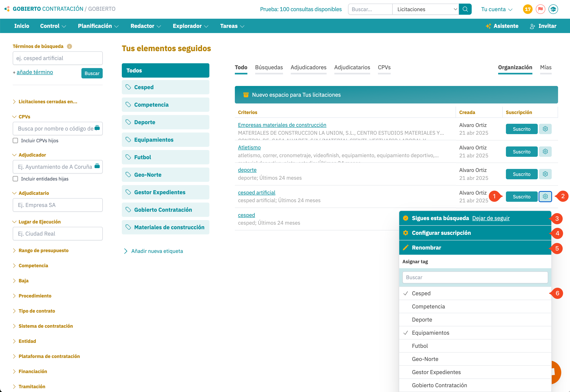Uncheck the Equipamientos tag in list
This screenshot has width=570, height=392.
pyautogui.click(x=430, y=333)
